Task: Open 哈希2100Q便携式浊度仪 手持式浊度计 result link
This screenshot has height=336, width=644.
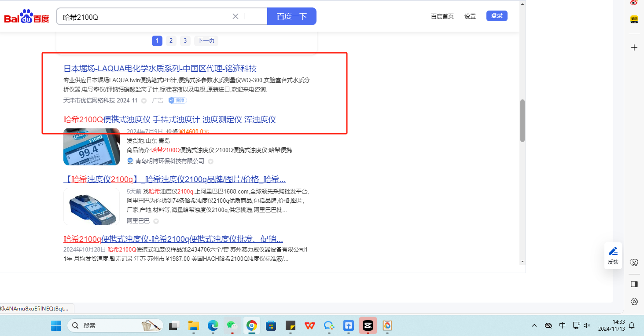Action: 169,119
